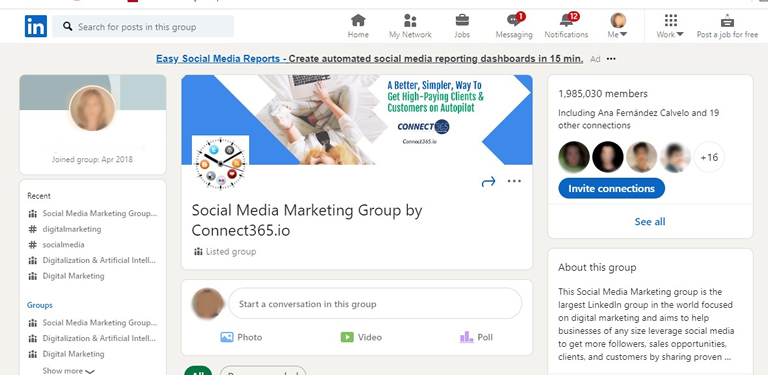This screenshot has width=768, height=375.
Task: Add a Photo to post
Action: (241, 337)
